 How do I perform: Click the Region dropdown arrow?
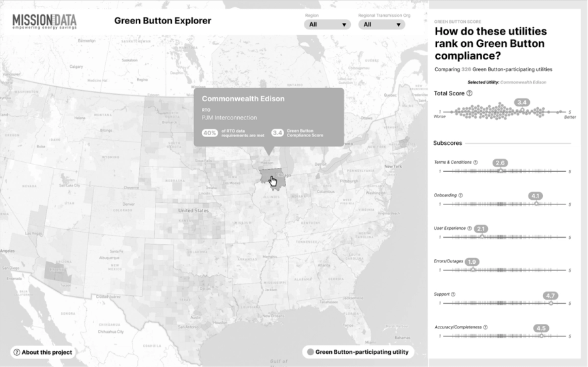pos(344,25)
